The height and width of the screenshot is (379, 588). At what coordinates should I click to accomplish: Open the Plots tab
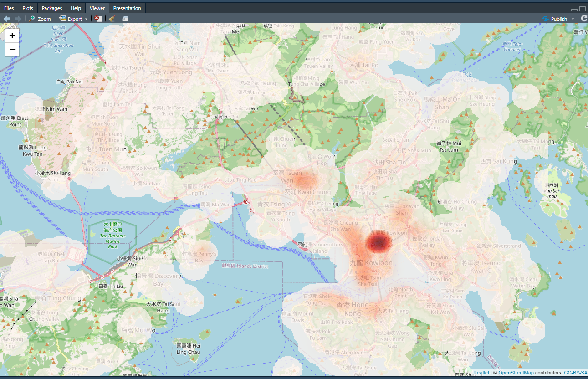(x=28, y=8)
